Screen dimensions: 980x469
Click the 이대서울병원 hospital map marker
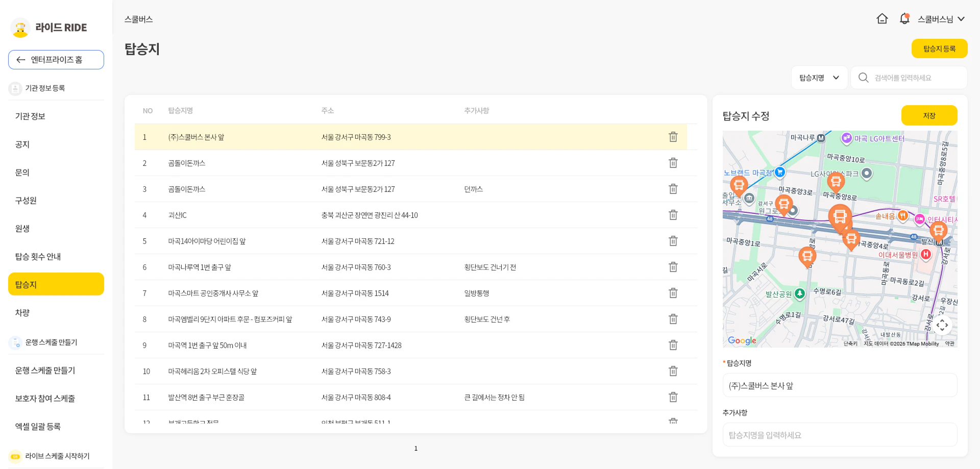point(925,254)
